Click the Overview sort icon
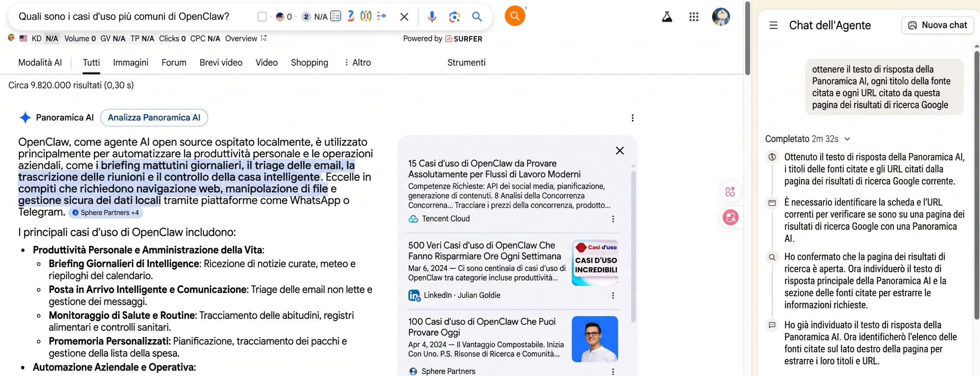The image size is (980, 376). point(263,38)
